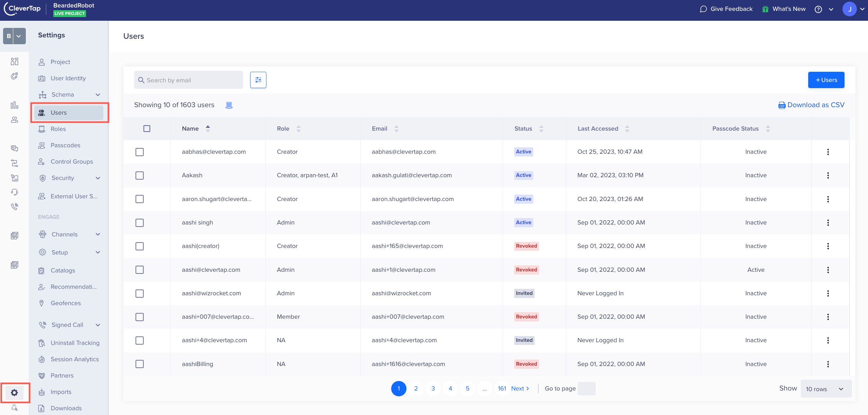The height and width of the screenshot is (415, 868).
Task: Expand the Security section
Action: tap(98, 178)
